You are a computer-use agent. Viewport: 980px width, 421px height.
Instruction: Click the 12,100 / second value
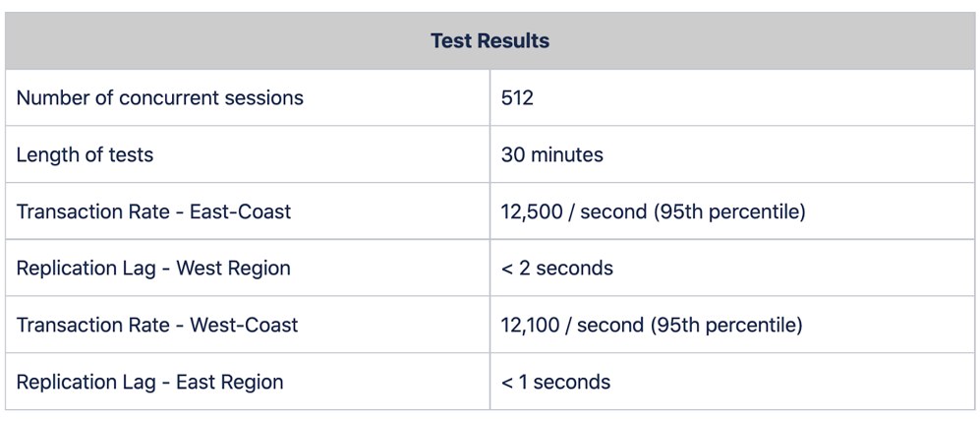coord(571,325)
